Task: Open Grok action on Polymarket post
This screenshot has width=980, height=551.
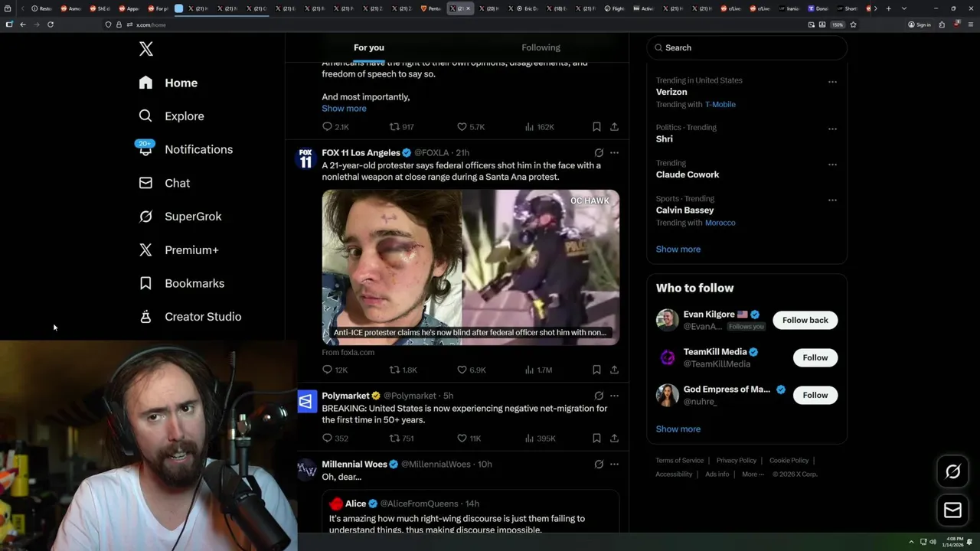Action: point(599,396)
